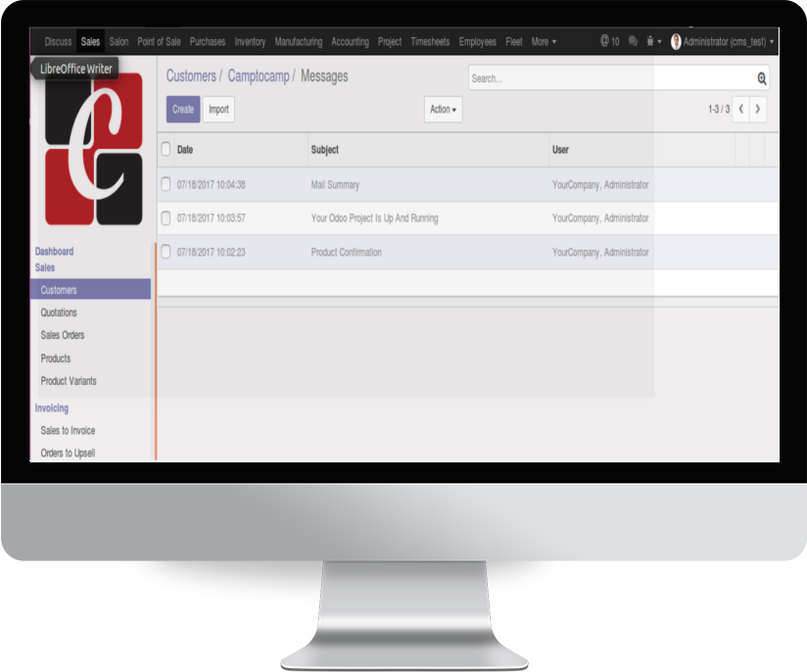807x672 pixels.
Task: Open the Timesheets menu
Action: 430,42
